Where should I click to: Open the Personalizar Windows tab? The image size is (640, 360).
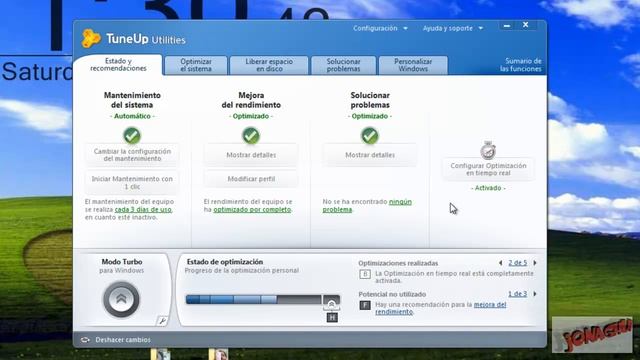[413, 65]
